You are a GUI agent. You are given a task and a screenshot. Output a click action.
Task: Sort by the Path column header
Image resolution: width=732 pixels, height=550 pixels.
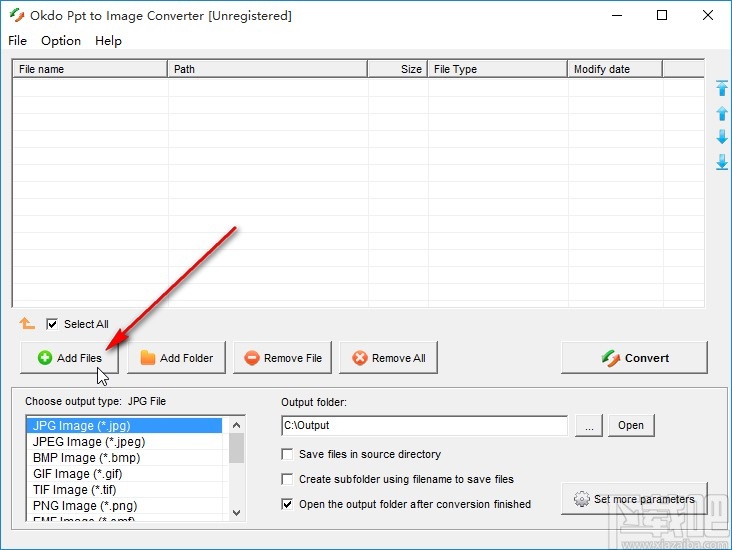click(267, 69)
